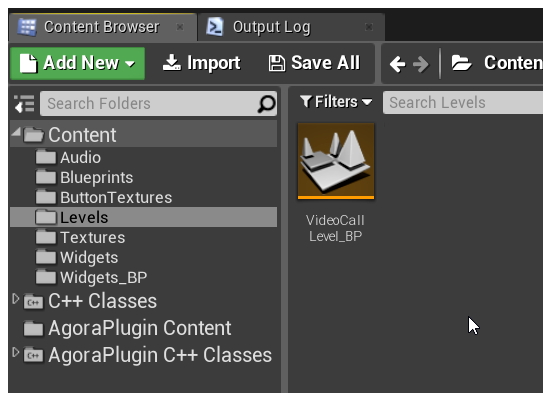The height and width of the screenshot is (405, 543).
Task: Click the Search Folders magnifier icon
Action: tap(266, 104)
